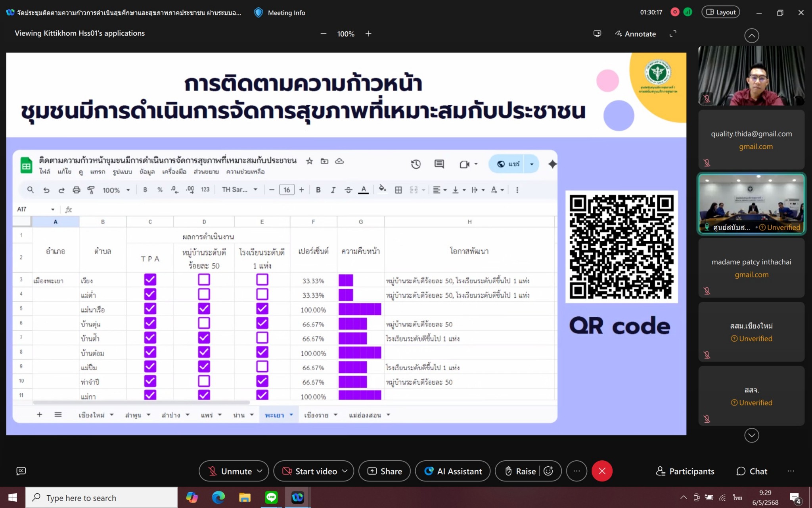
Task: Open the Participants panel
Action: 685,471
